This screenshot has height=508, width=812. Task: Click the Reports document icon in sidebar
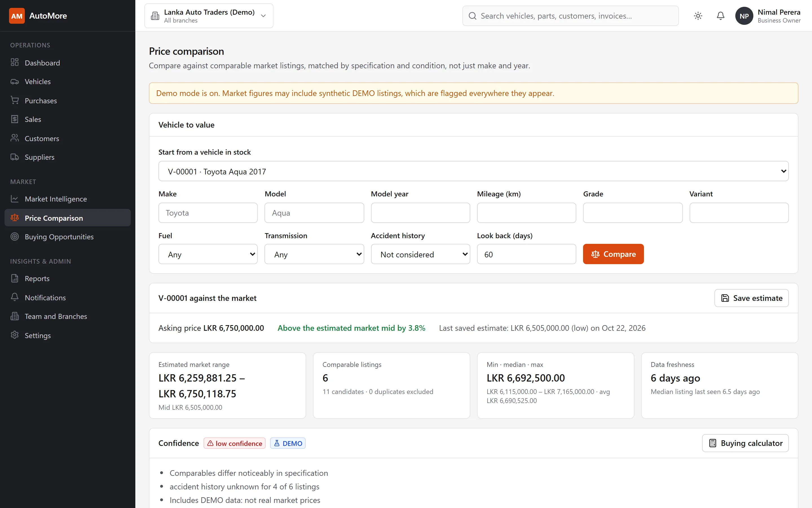(x=14, y=279)
